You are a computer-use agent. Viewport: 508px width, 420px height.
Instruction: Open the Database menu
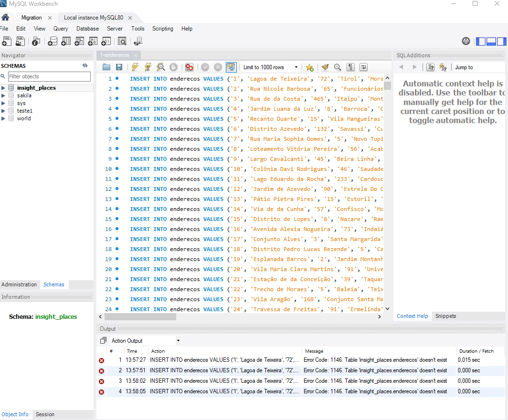tap(87, 29)
